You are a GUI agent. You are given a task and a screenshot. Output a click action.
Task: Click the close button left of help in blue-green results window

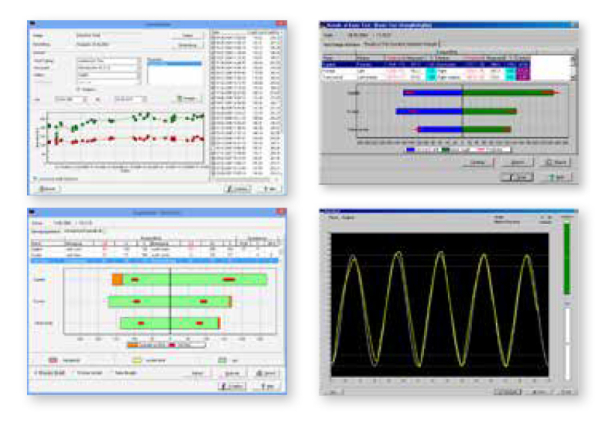pos(517,177)
